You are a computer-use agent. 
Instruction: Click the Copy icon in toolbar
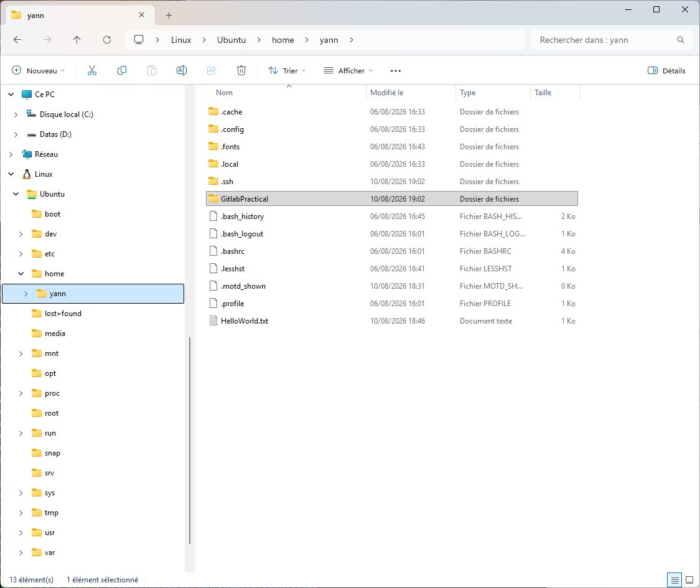click(x=122, y=70)
